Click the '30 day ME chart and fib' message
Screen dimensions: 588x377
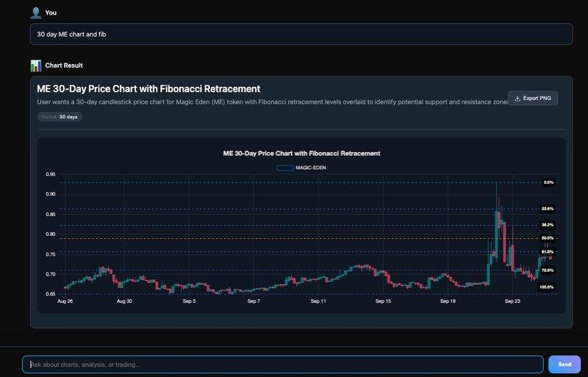(x=301, y=34)
